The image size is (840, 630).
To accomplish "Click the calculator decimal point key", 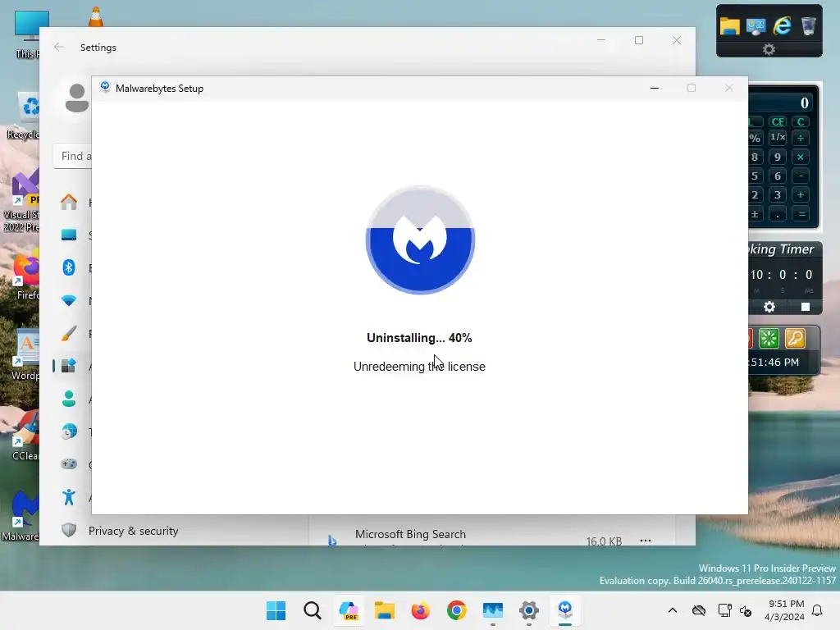I will click(x=778, y=214).
